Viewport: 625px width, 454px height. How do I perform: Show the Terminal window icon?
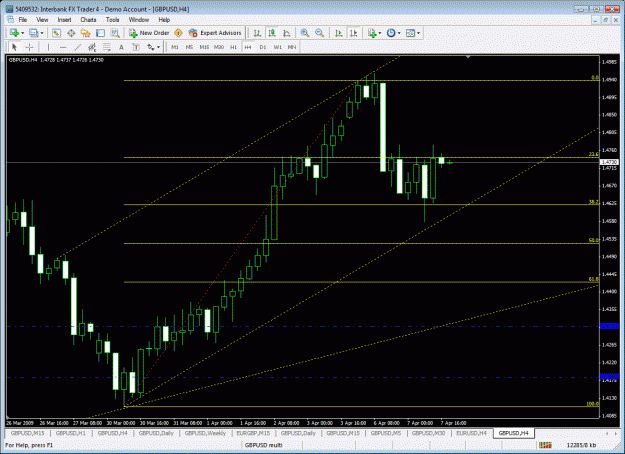[100, 33]
